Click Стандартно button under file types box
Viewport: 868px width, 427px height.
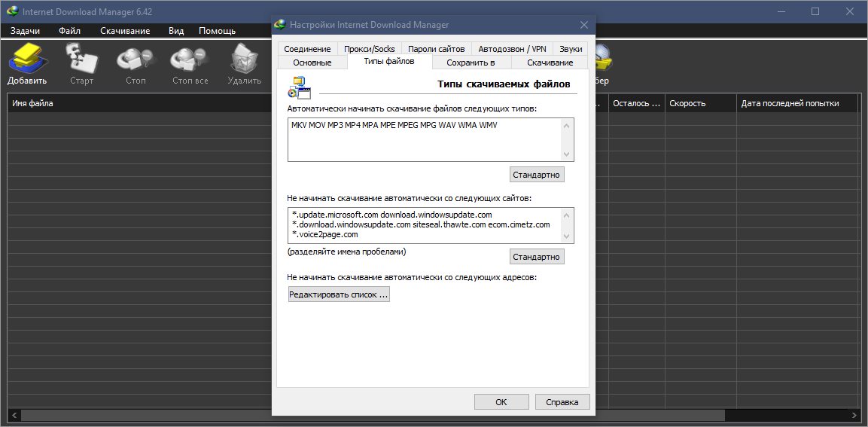coord(537,175)
